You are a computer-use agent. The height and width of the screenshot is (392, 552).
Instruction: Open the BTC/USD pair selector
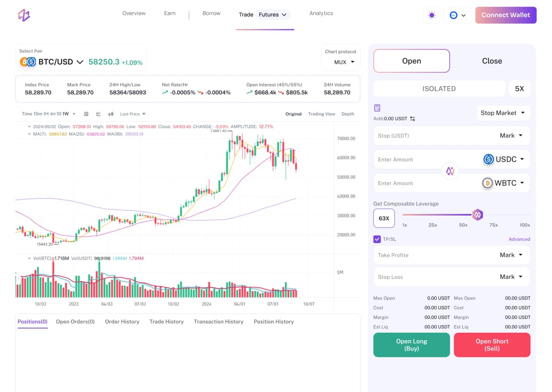click(x=60, y=62)
